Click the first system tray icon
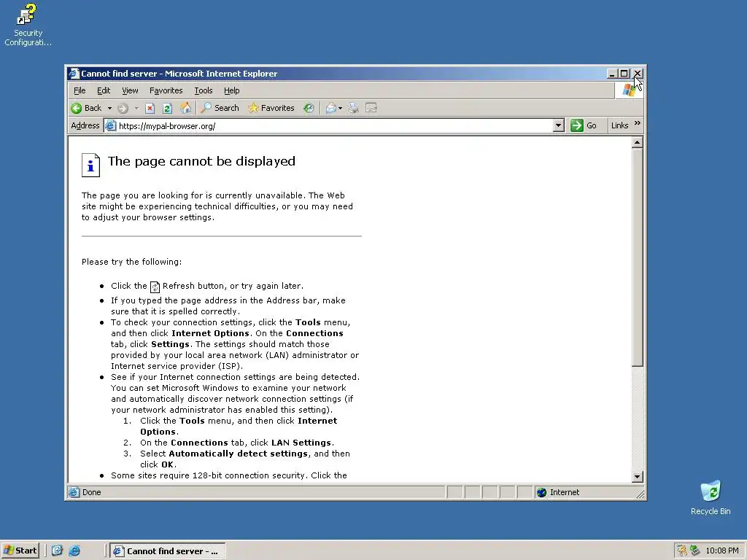Viewport: 747px width, 560px height. (x=682, y=551)
